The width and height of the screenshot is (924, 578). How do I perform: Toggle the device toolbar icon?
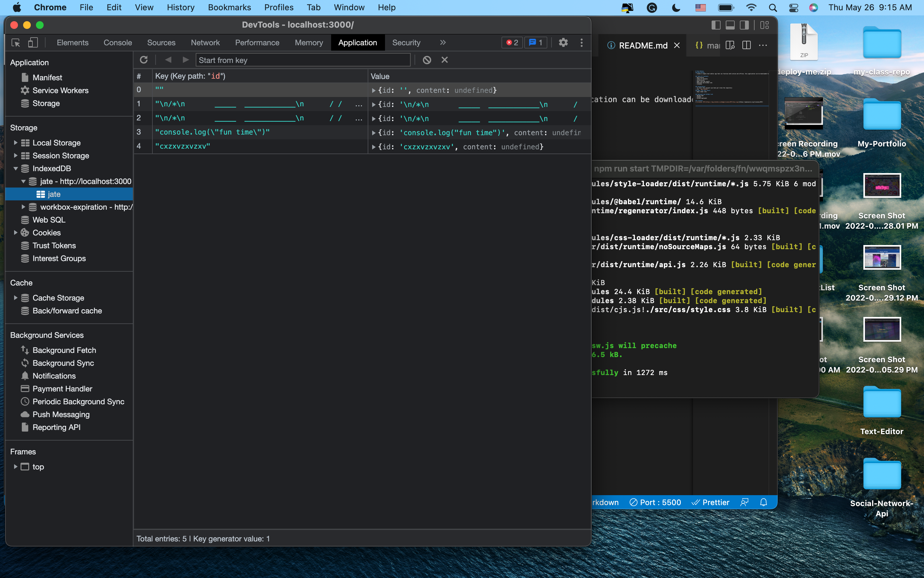[33, 43]
